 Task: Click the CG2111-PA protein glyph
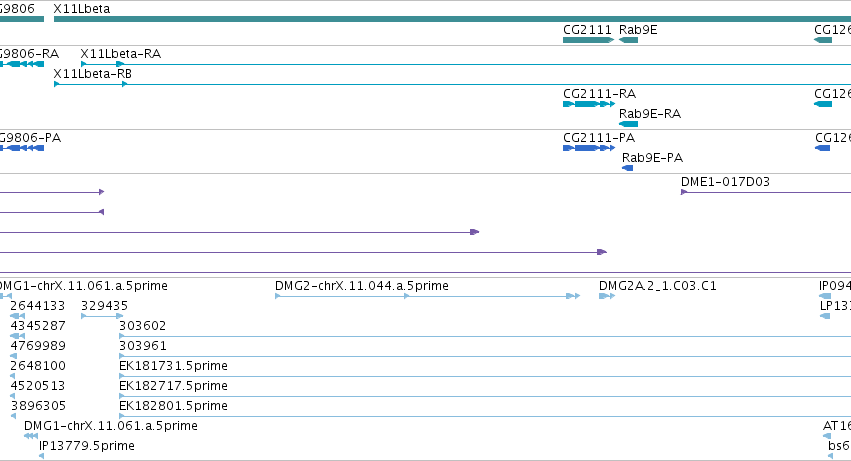click(x=589, y=148)
